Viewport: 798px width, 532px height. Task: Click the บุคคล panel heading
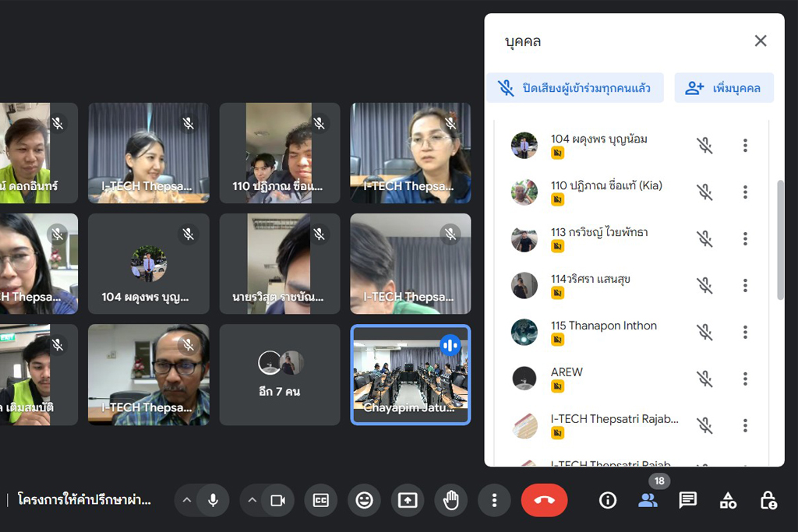coord(523,41)
